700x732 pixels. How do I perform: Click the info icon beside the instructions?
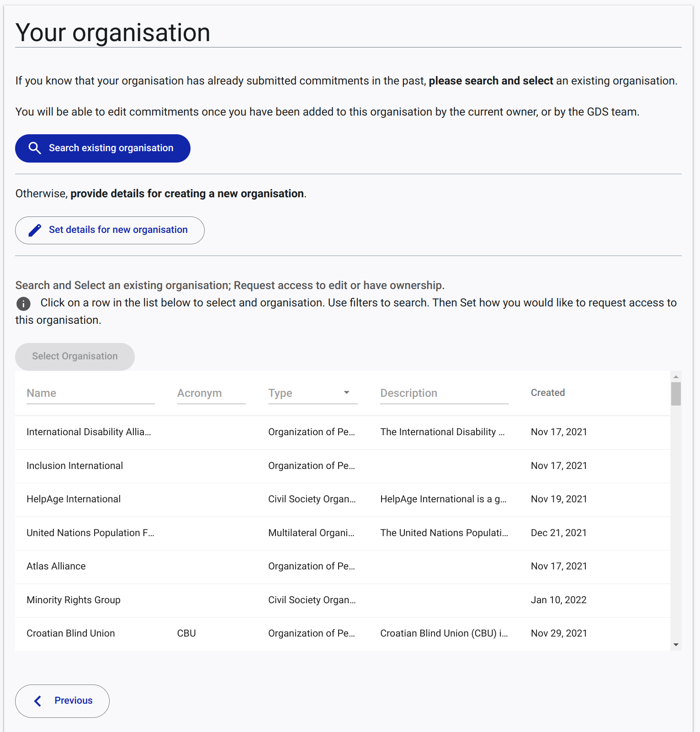coord(23,303)
